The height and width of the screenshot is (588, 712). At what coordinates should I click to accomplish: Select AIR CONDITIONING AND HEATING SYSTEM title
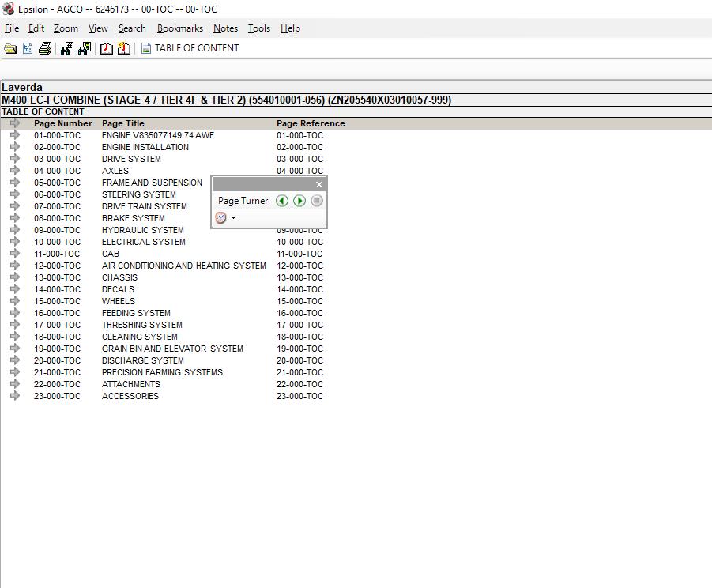coord(184,266)
